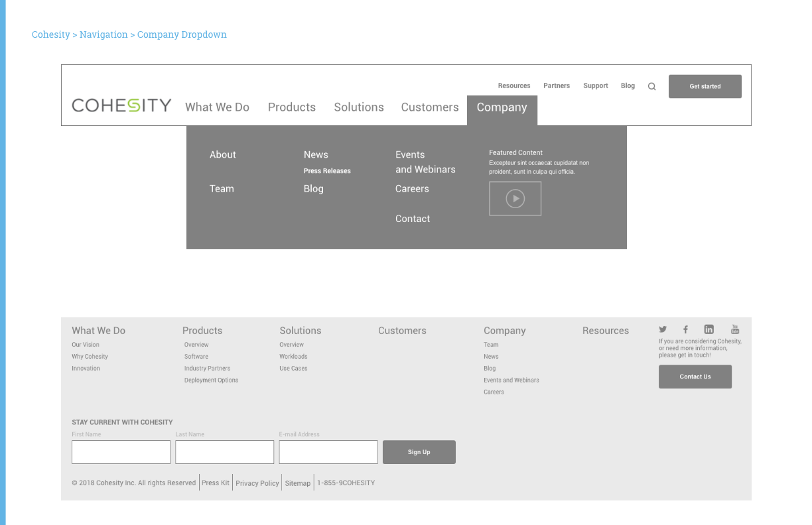Select Team in Company dropdown
Viewport: 812px width, 525px height.
click(x=222, y=189)
